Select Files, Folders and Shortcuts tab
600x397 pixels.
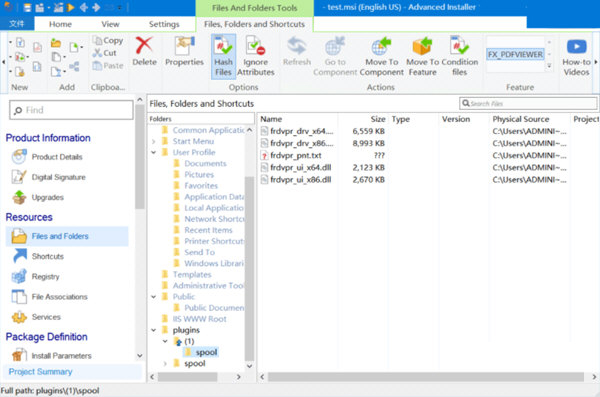pyautogui.click(x=254, y=24)
